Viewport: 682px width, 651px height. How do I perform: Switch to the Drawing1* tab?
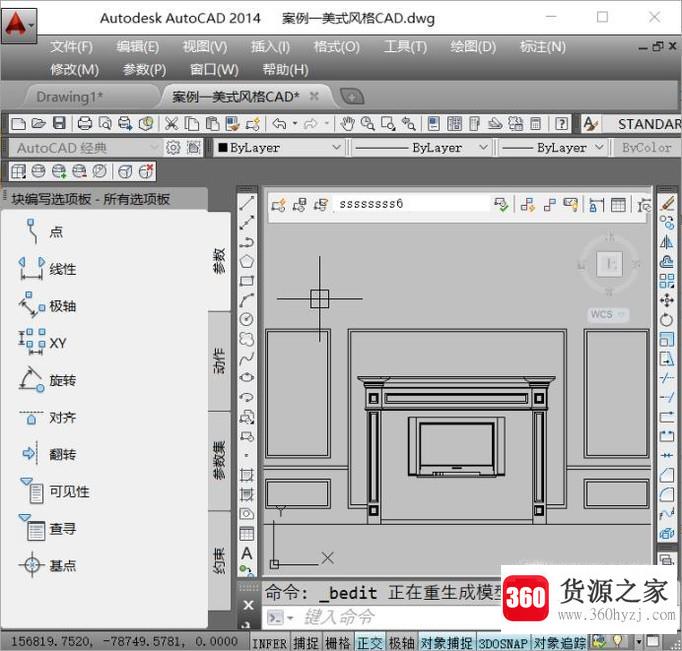click(x=70, y=97)
